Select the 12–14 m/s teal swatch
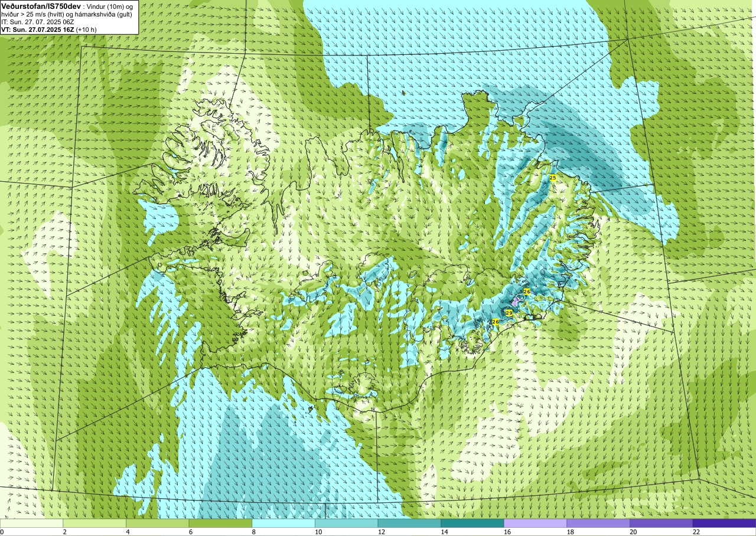 click(409, 523)
